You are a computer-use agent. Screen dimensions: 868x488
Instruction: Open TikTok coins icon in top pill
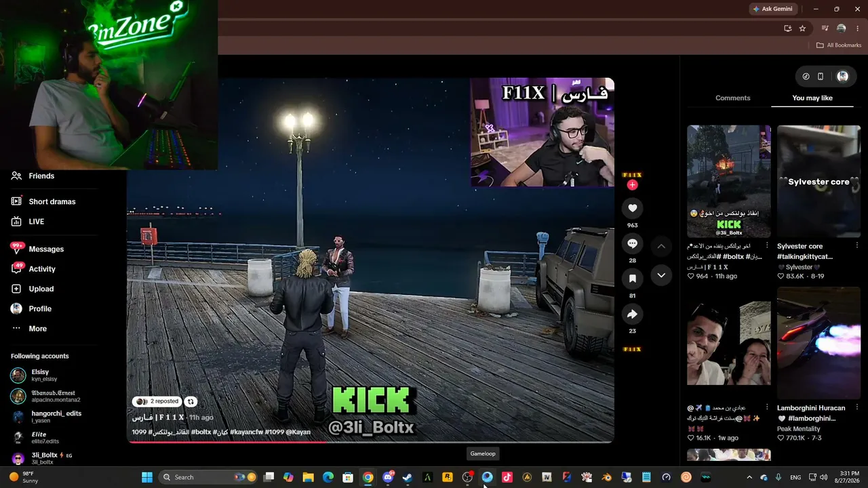coord(806,77)
